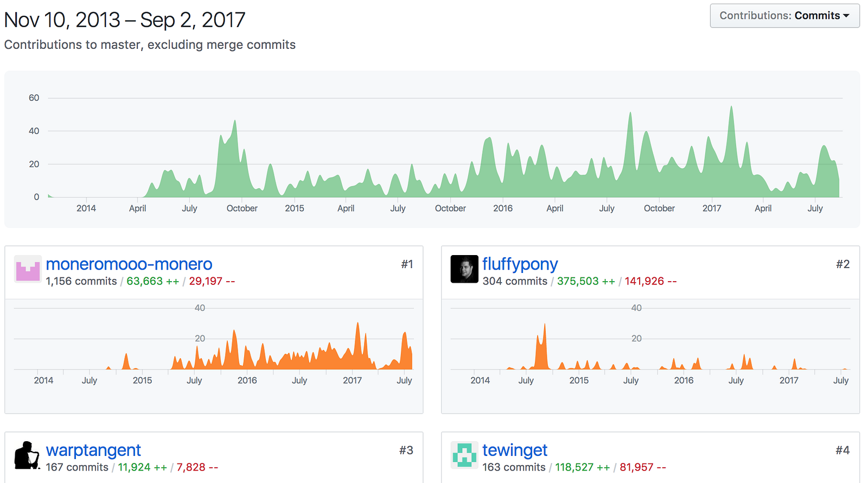Click the moneromooo-monero avatar icon
This screenshot has height=483, width=868.
pos(28,269)
